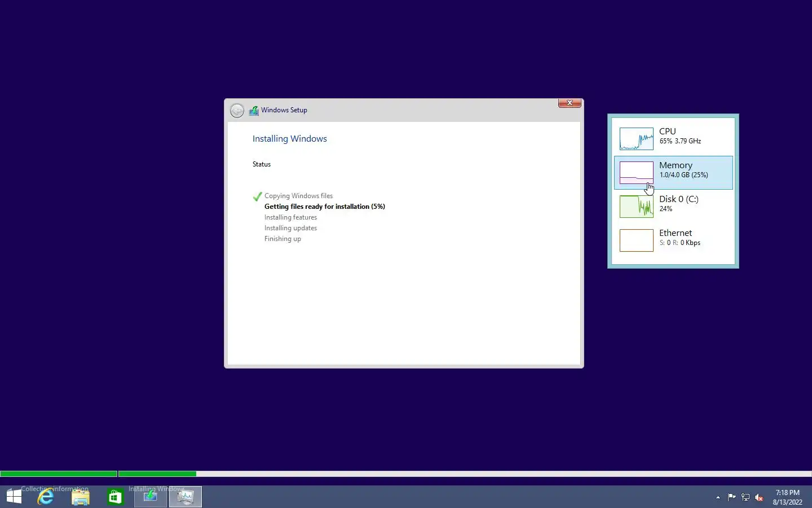Show hidden tray icons arrow
Screen dimensions: 812x508
718,497
